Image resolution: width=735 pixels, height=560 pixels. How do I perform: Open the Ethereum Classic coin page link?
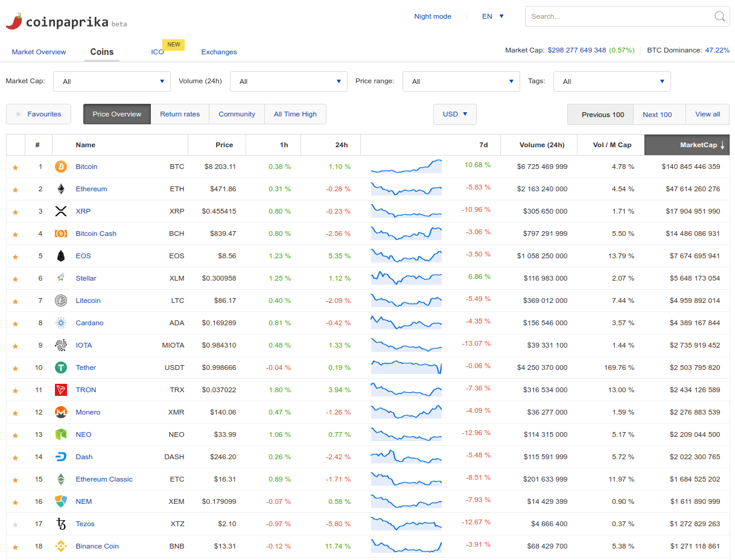(x=104, y=479)
